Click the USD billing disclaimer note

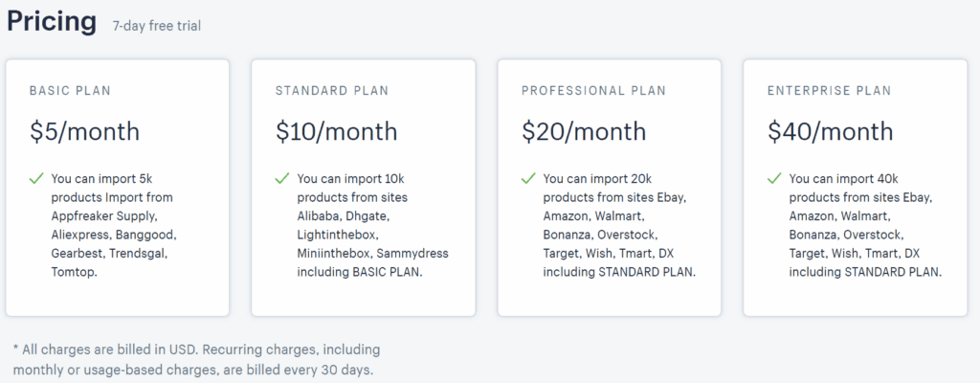196,359
